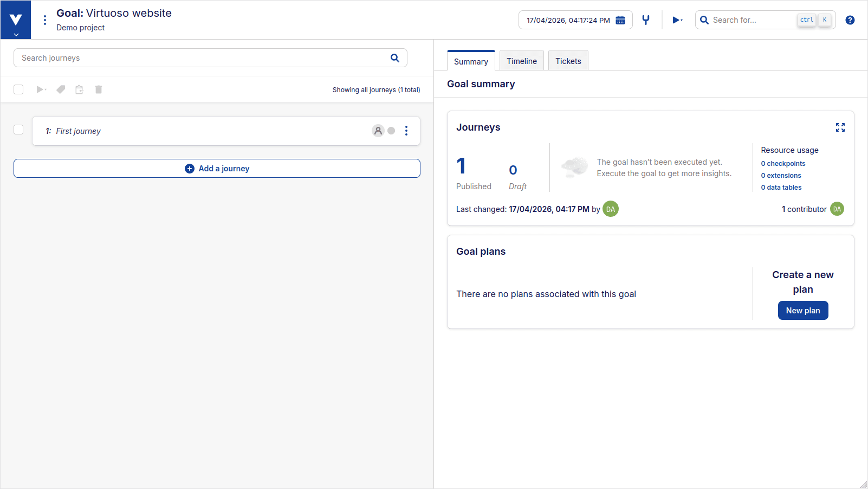Screen dimensions: 868x489
Task: Toggle the select all journeys checkbox
Action: point(18,89)
